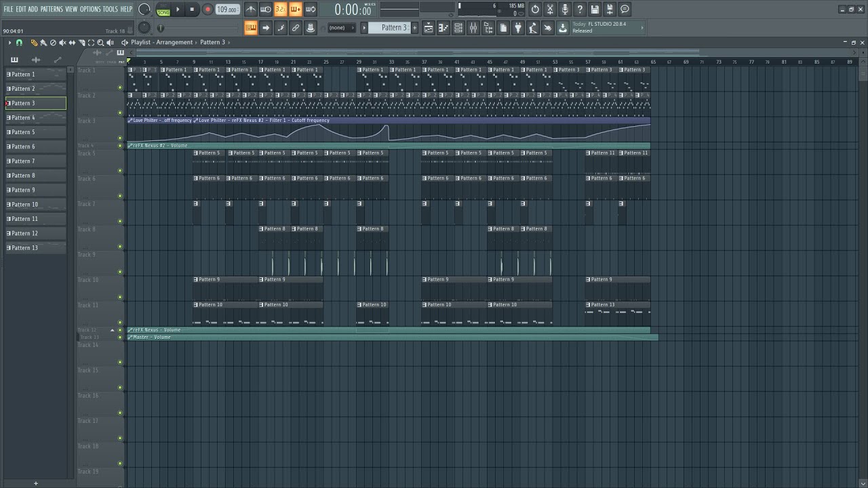Screen dimensions: 868x488
Task: Toggle loop recording icon
Action: (x=311, y=9)
